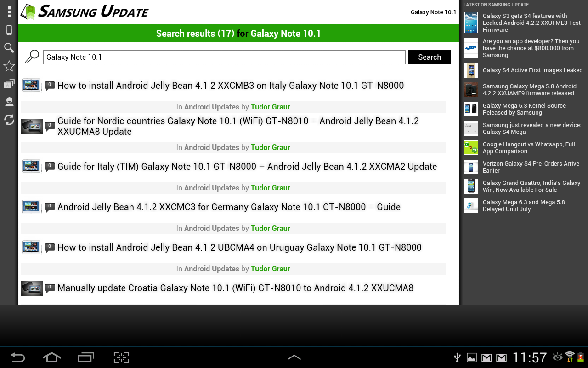The image size is (588, 368).
Task: Open Galaxy S3 gets S4 features news
Action: coord(531,23)
